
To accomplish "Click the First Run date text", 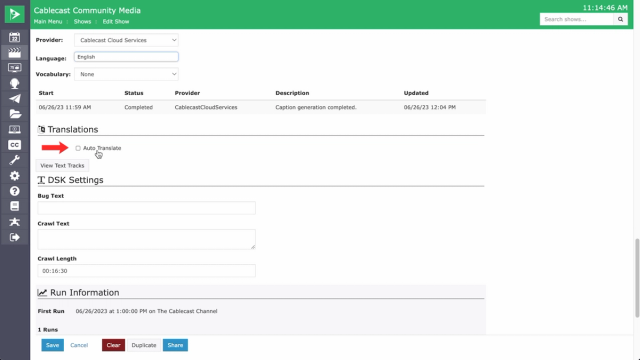I will point(146,311).
